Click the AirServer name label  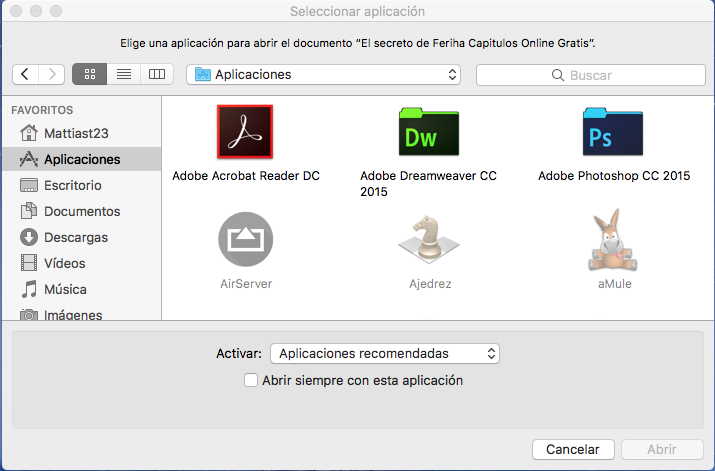click(x=246, y=284)
